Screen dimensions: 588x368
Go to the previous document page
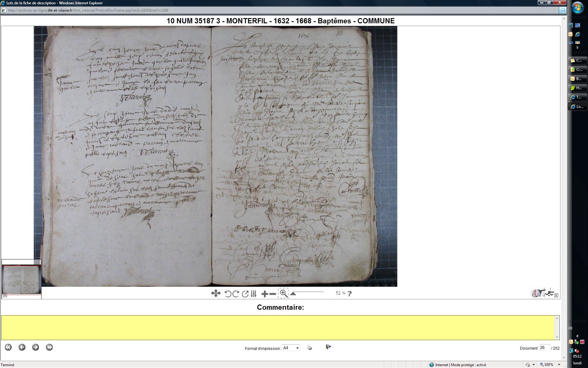22,347
